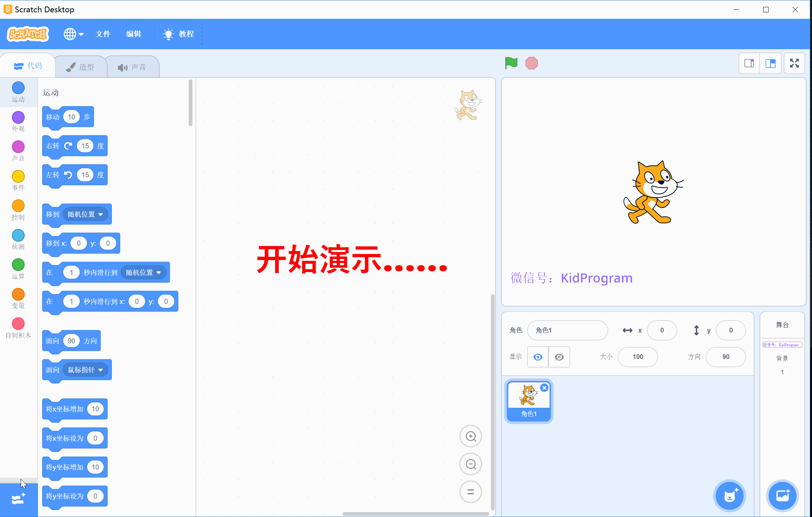Zoom out the code workspace

[471, 464]
